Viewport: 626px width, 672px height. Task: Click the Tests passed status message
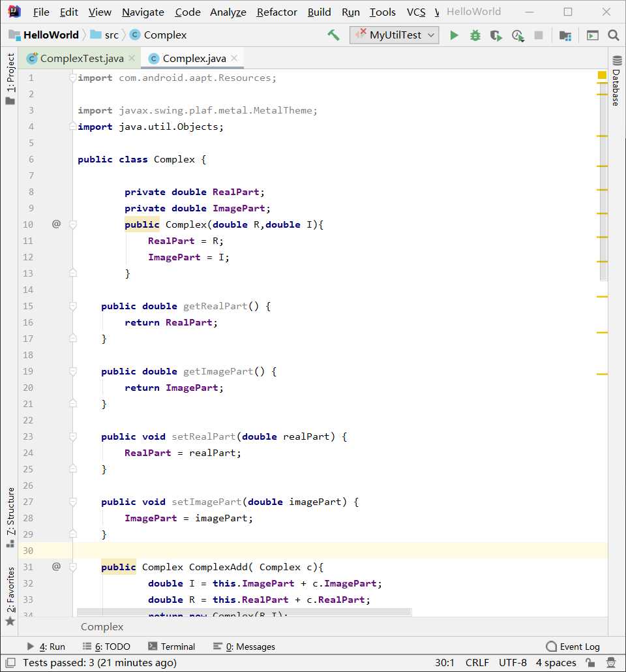click(99, 663)
